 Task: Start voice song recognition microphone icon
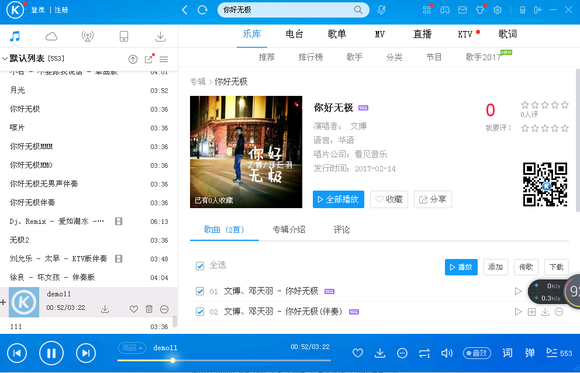click(381, 10)
